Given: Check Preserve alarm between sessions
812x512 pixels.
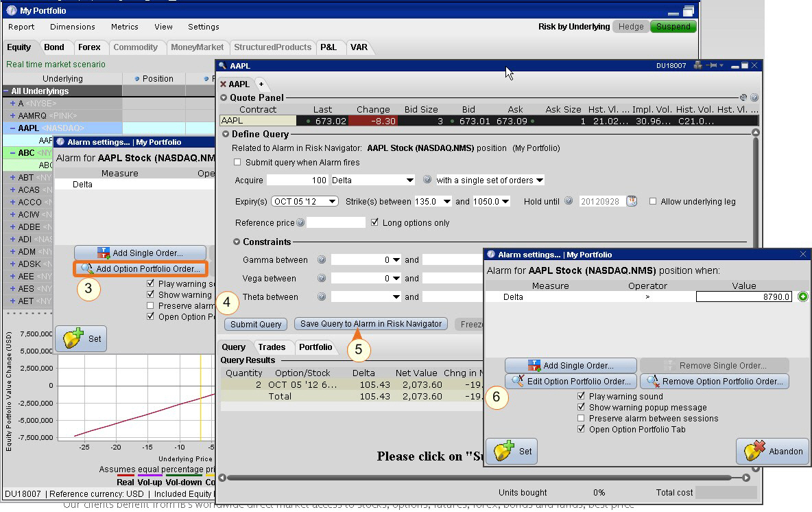Looking at the screenshot, I should click(582, 419).
